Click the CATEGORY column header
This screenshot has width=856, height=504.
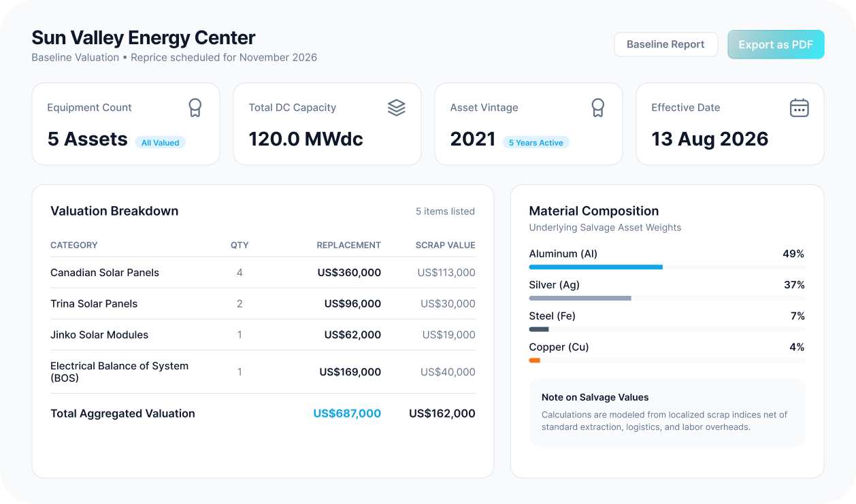tap(74, 245)
